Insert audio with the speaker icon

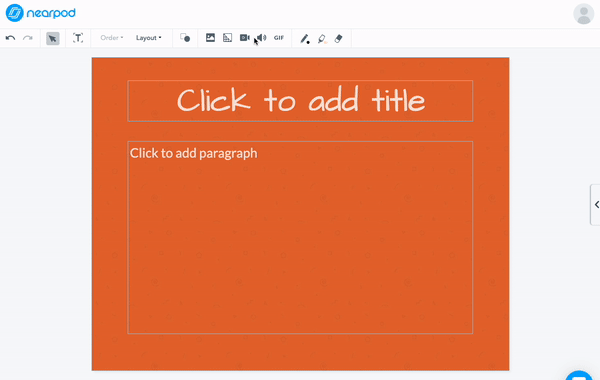coord(262,38)
